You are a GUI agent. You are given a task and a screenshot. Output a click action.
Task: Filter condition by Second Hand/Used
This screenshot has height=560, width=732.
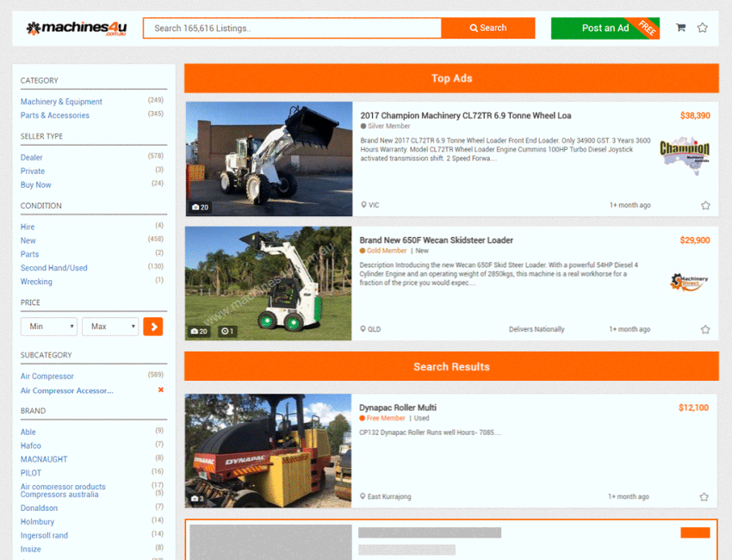point(53,268)
